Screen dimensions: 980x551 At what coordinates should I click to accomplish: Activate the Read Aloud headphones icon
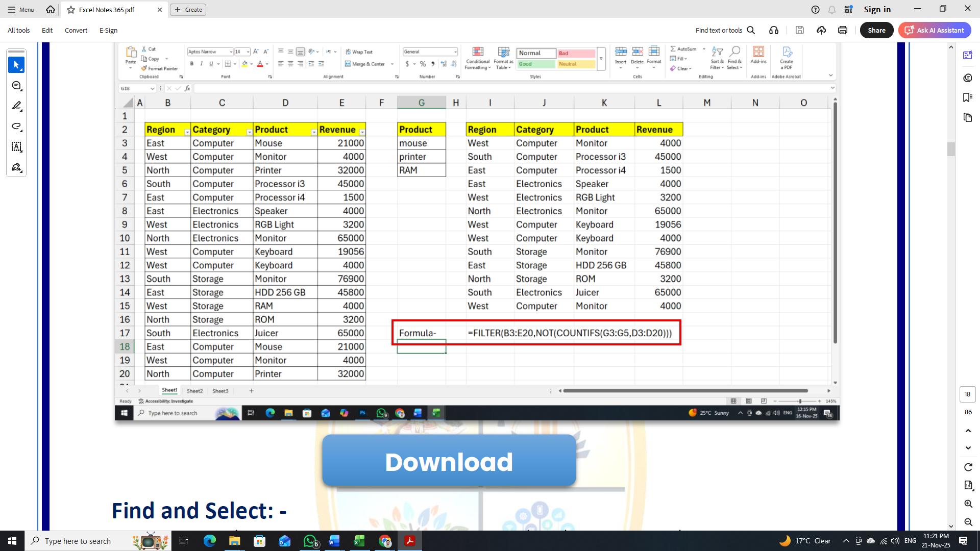coord(774,30)
